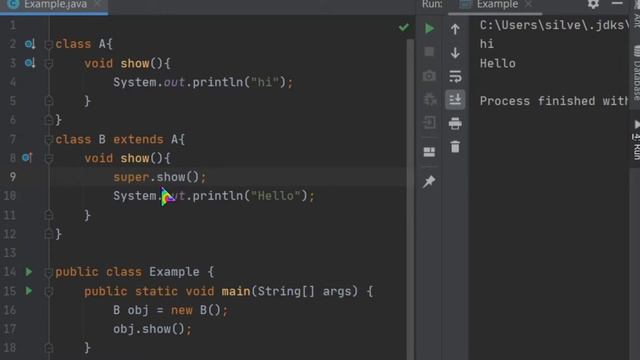Collapse class A fold marker
Screen dimensions: 640x360
point(49,44)
